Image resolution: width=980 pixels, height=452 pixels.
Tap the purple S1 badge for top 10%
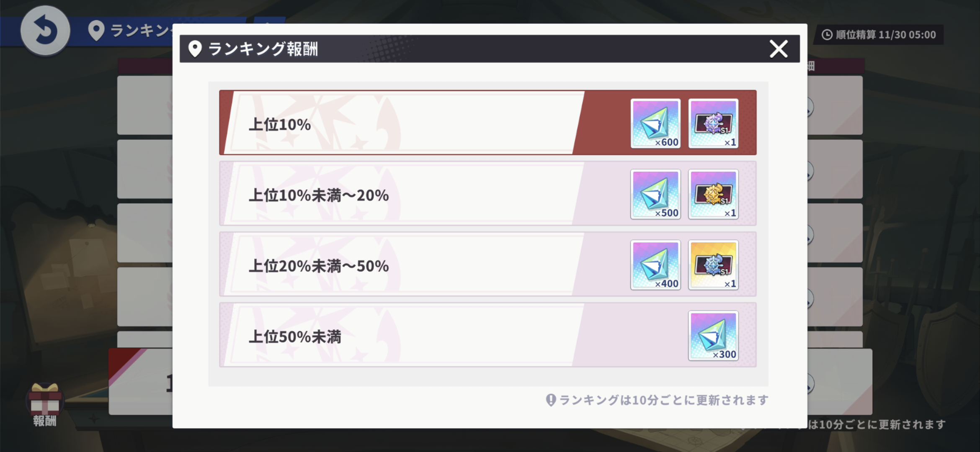coord(713,123)
